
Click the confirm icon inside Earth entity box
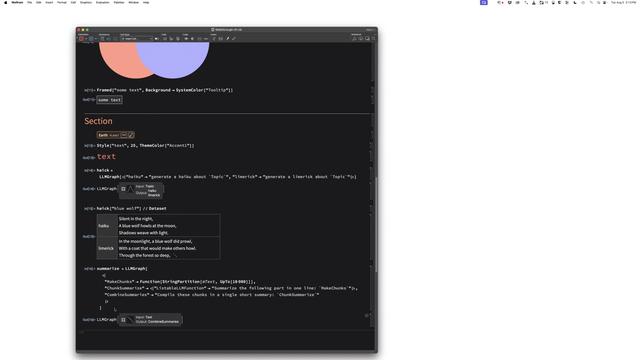click(124, 135)
